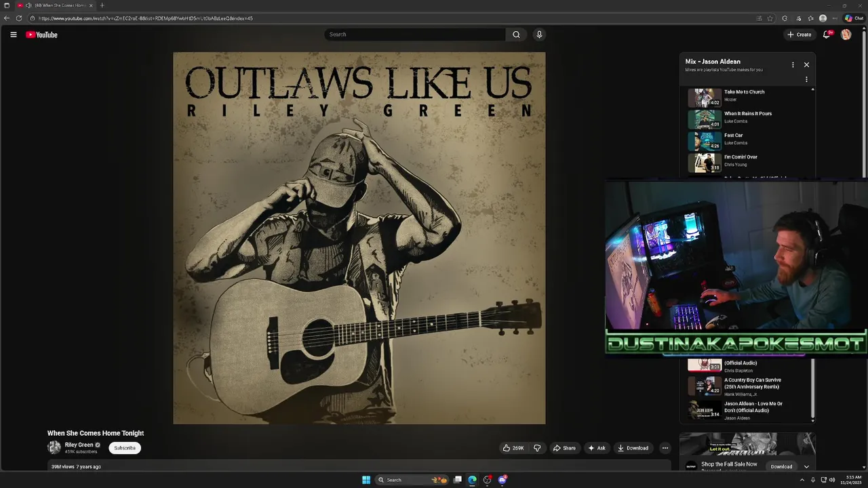Open Task View icon in taskbar
This screenshot has width=868, height=488.
458,480
